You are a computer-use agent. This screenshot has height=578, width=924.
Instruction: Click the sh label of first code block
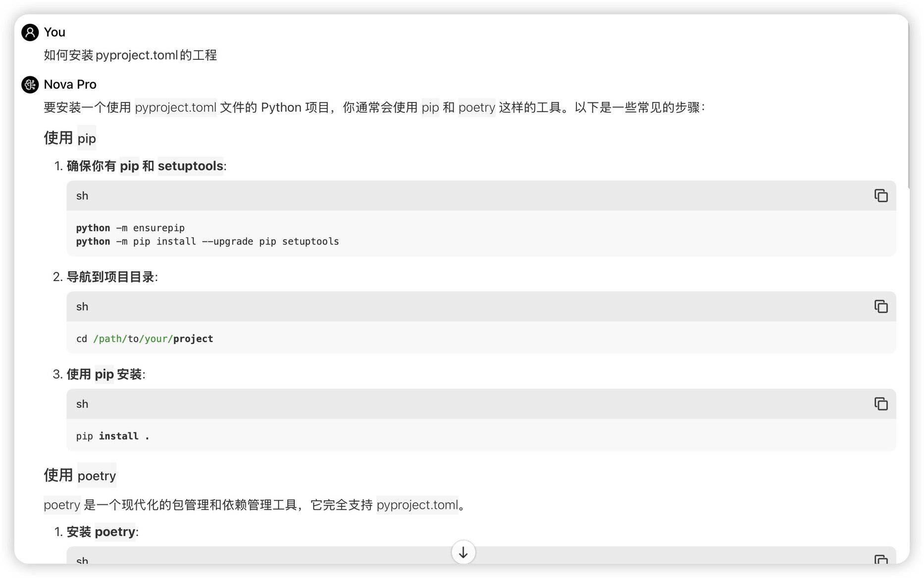point(82,196)
